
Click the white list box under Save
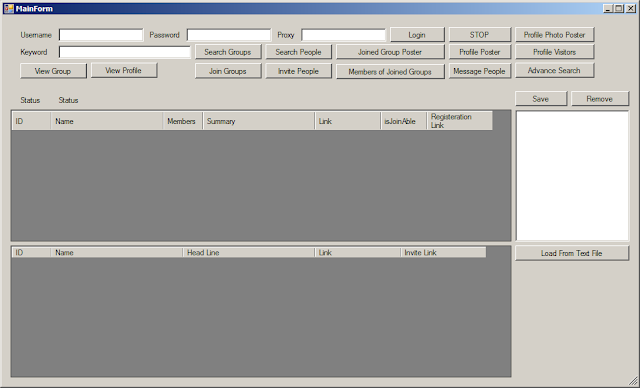coord(572,176)
